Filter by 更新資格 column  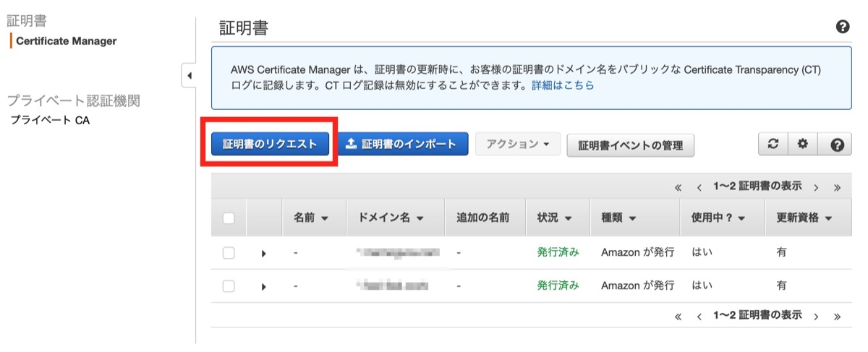coord(804,218)
